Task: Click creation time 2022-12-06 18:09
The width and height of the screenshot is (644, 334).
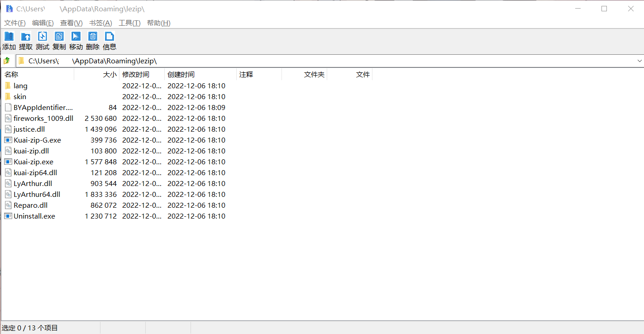Action: click(x=196, y=107)
